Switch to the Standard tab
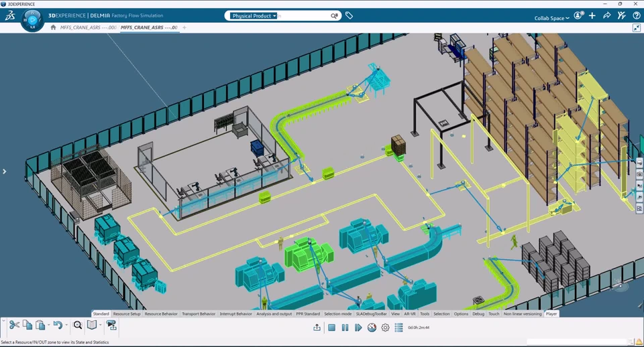This screenshot has width=644, height=347. click(101, 314)
